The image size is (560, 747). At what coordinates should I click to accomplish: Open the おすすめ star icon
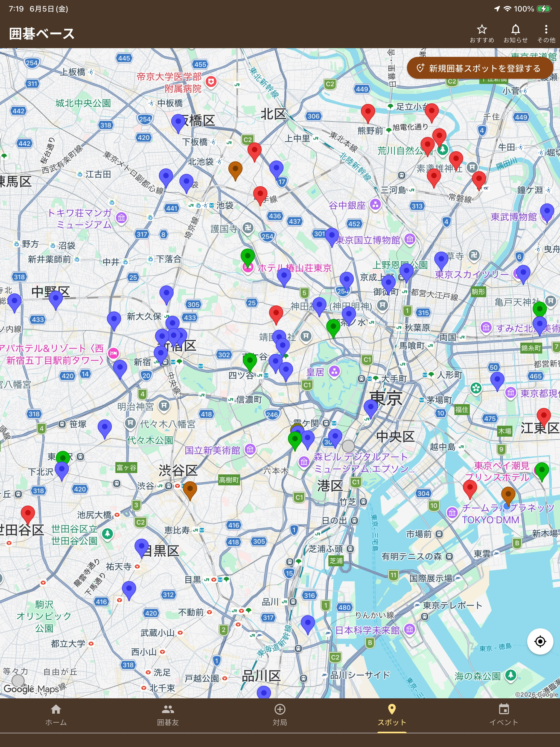[x=482, y=33]
